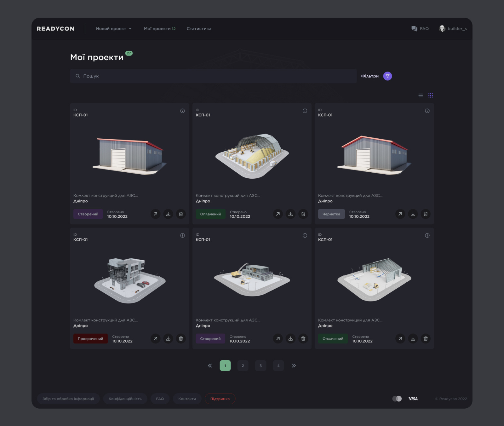
Task: Open the Фільтри funnel icon
Action: click(387, 76)
